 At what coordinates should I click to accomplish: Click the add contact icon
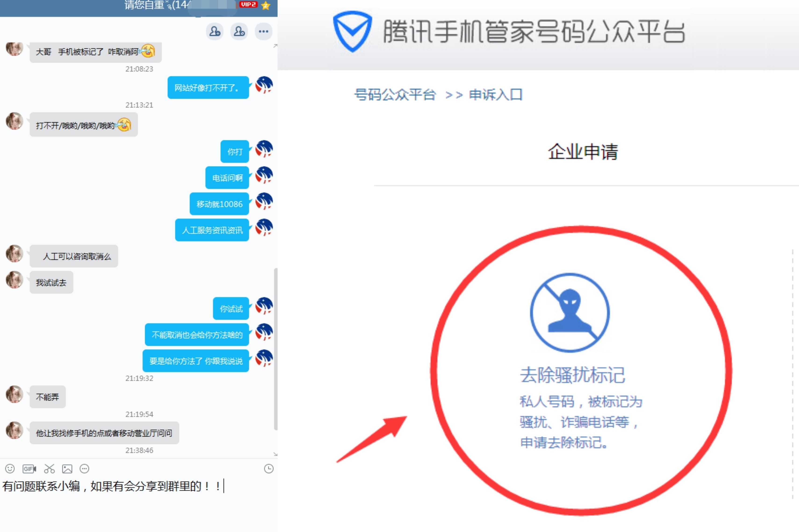pyautogui.click(x=214, y=32)
